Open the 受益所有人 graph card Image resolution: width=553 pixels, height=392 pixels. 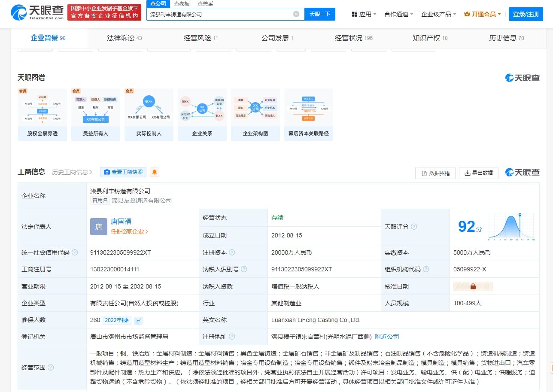pyautogui.click(x=96, y=115)
